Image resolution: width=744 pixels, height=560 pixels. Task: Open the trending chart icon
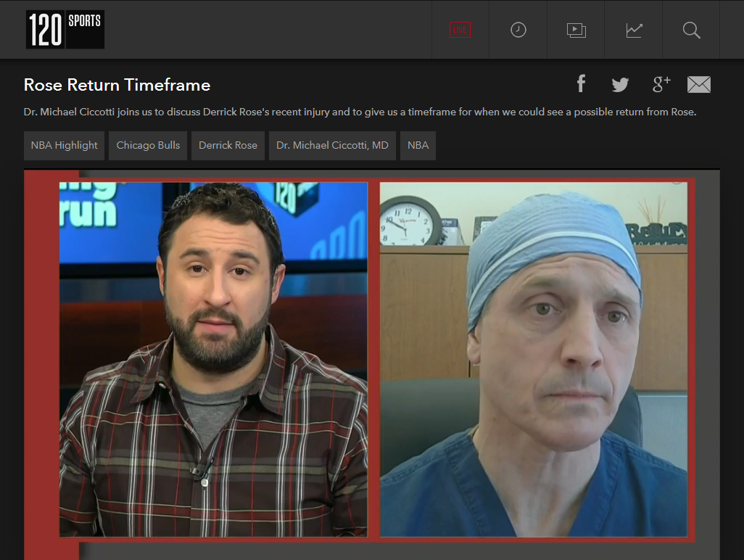click(634, 30)
